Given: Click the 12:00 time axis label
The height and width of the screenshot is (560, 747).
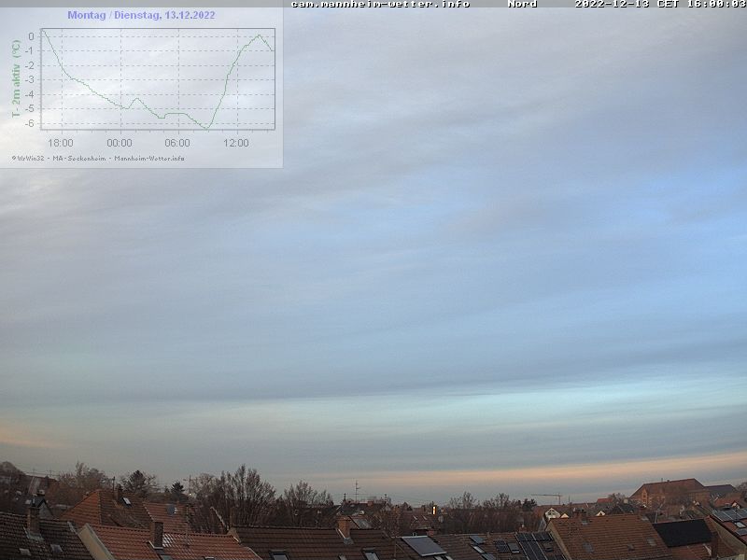Looking at the screenshot, I should coord(236,143).
